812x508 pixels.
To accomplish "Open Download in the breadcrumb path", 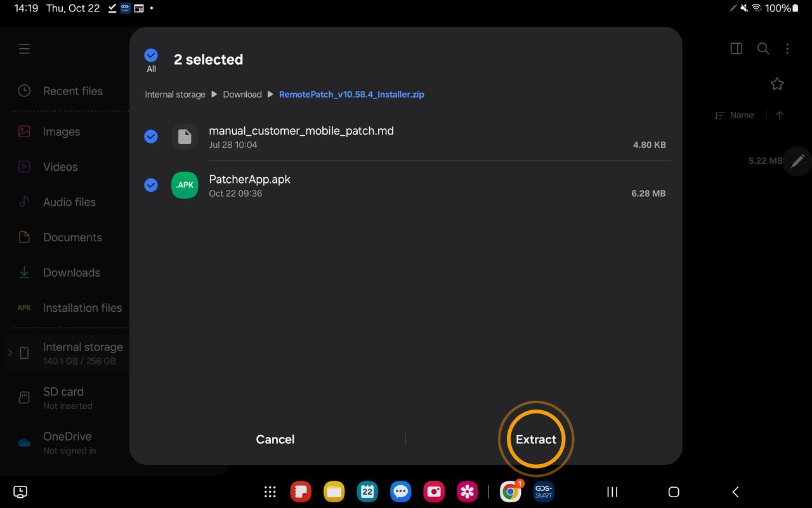I will pos(242,95).
